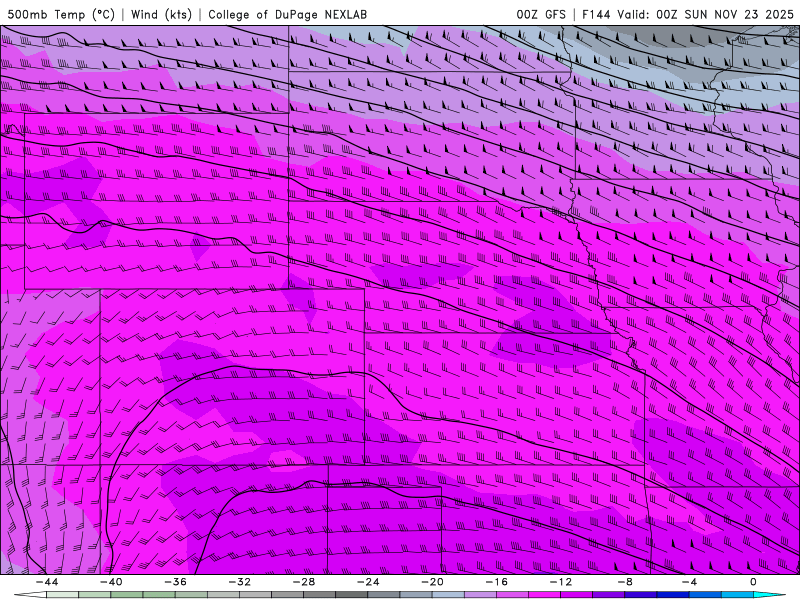Click the '500mb Temp (°C)' title text
This screenshot has height=600, width=800.
61,15
